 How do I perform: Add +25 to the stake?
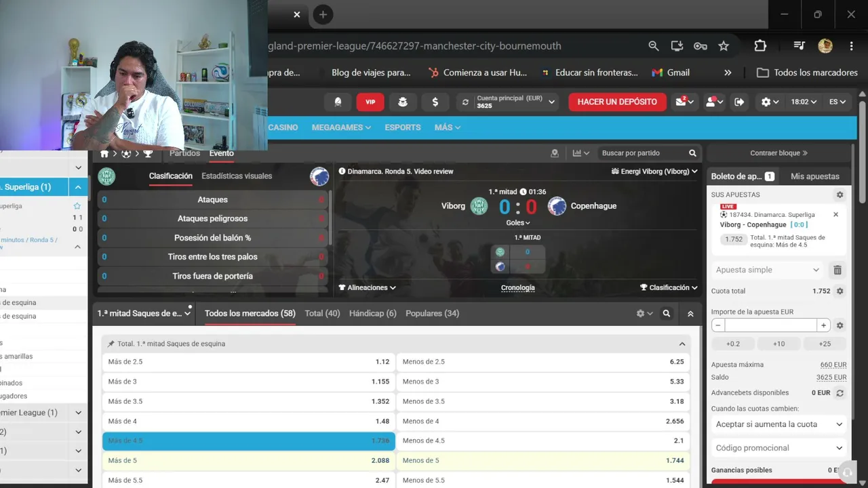tap(825, 344)
